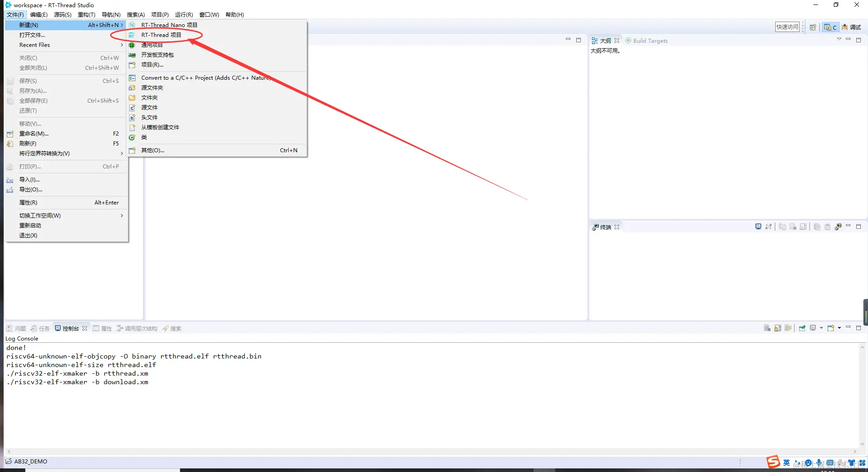Open the 窗口(W) menu

coord(209,15)
